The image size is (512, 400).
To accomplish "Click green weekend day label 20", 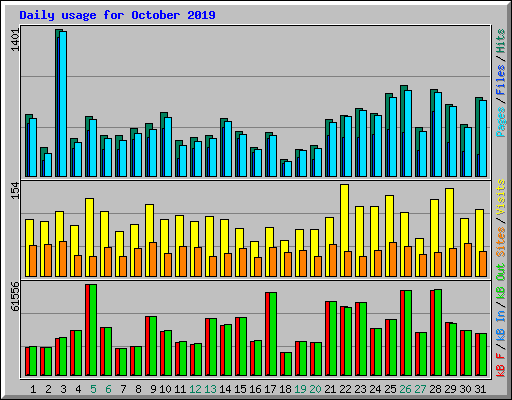I will (x=315, y=389).
